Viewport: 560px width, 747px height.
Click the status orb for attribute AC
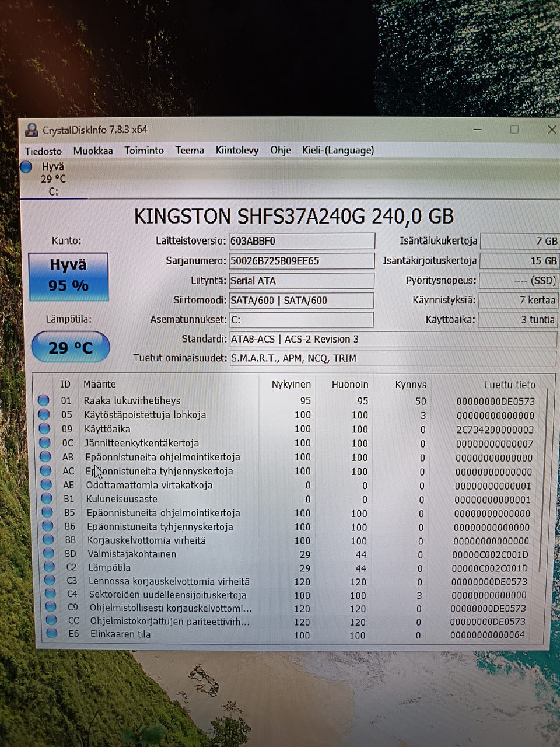(47, 470)
